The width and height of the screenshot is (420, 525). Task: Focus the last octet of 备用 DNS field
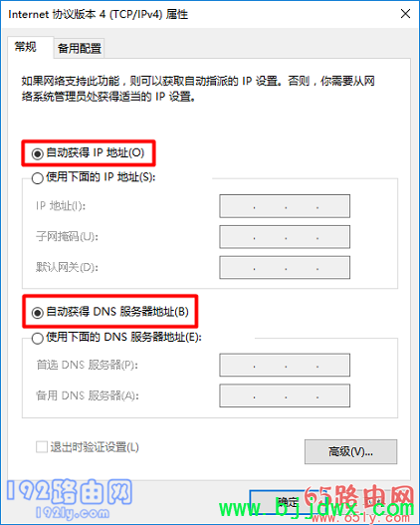point(332,395)
